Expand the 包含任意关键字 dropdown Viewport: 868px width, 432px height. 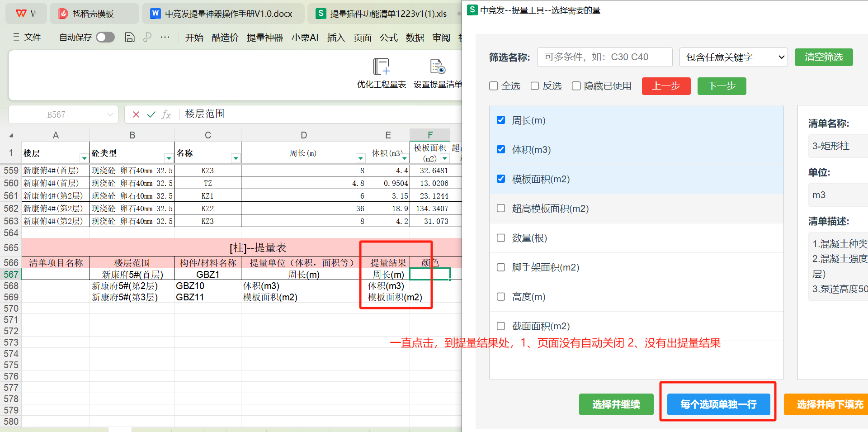tap(733, 57)
